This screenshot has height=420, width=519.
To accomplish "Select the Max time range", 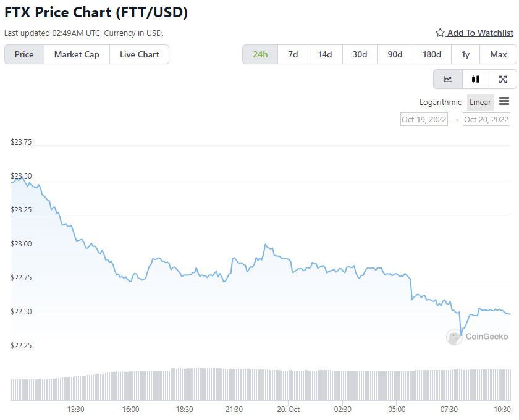I will (498, 54).
